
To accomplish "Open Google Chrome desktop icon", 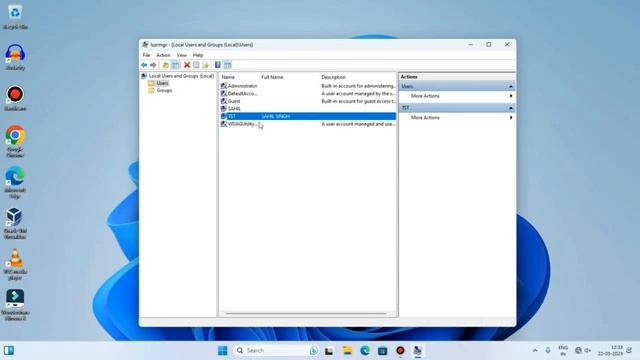I will pos(15,141).
